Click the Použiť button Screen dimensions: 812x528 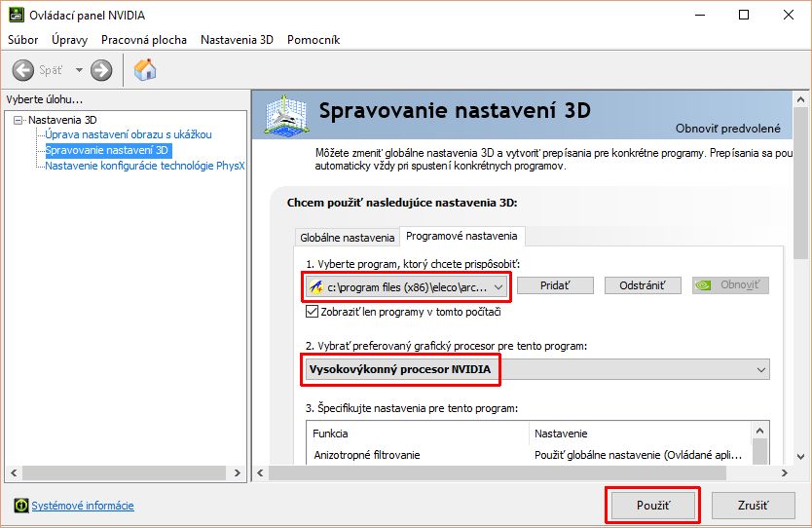[653, 506]
